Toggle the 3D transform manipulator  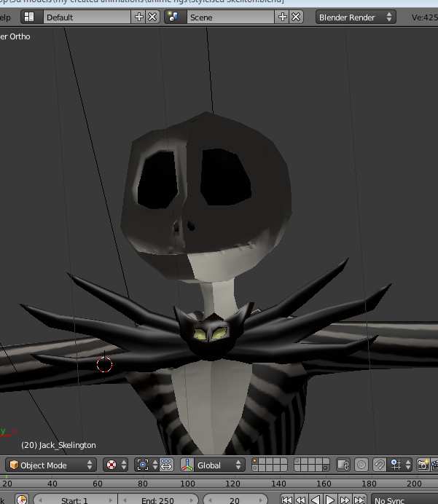[x=187, y=465]
